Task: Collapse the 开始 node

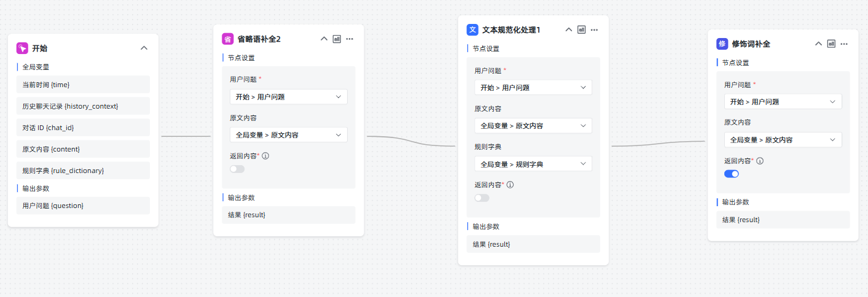Action: pos(144,48)
